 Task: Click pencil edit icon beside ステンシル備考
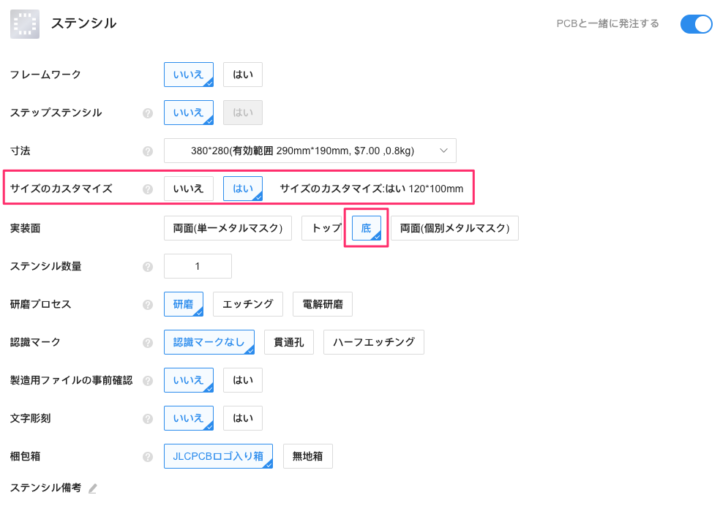click(x=93, y=489)
